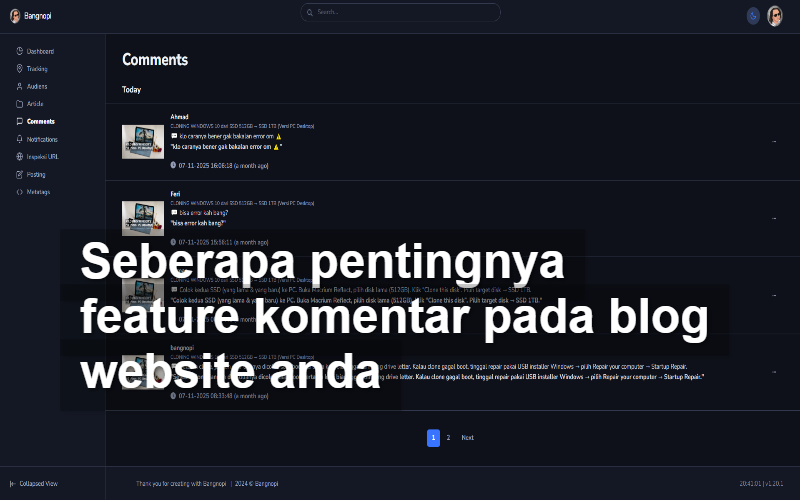Open the Article folder icon
800x500 pixels.
(x=20, y=104)
